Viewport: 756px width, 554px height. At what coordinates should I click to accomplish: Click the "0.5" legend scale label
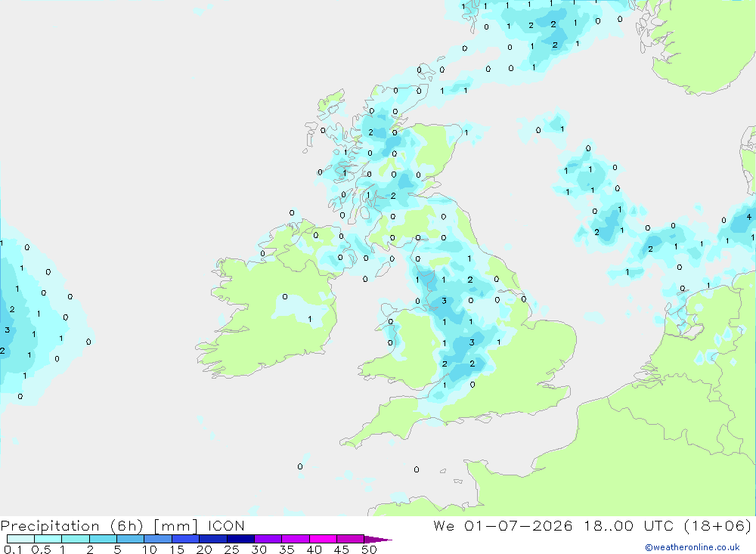click(41, 549)
